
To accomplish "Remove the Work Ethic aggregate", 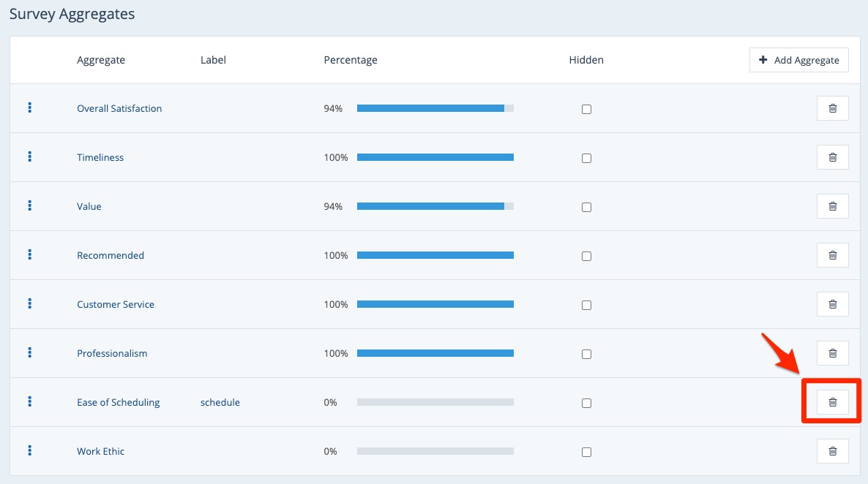I will [832, 451].
